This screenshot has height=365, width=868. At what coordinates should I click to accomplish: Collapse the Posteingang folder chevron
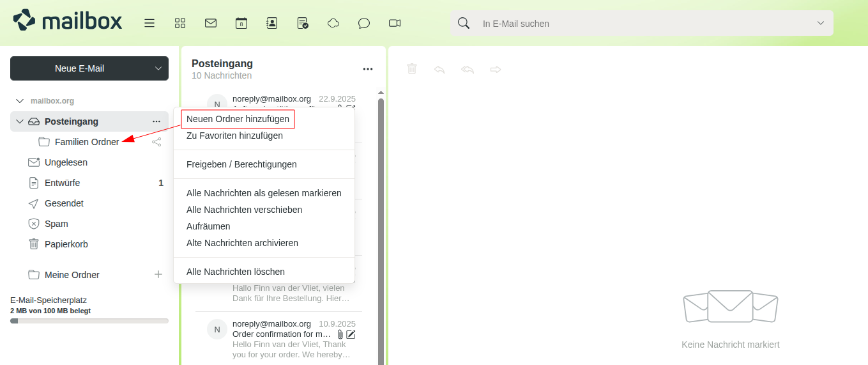tap(20, 121)
